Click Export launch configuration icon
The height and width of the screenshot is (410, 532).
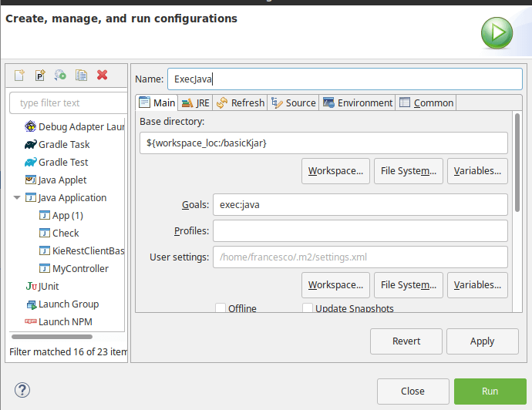pyautogui.click(x=60, y=75)
